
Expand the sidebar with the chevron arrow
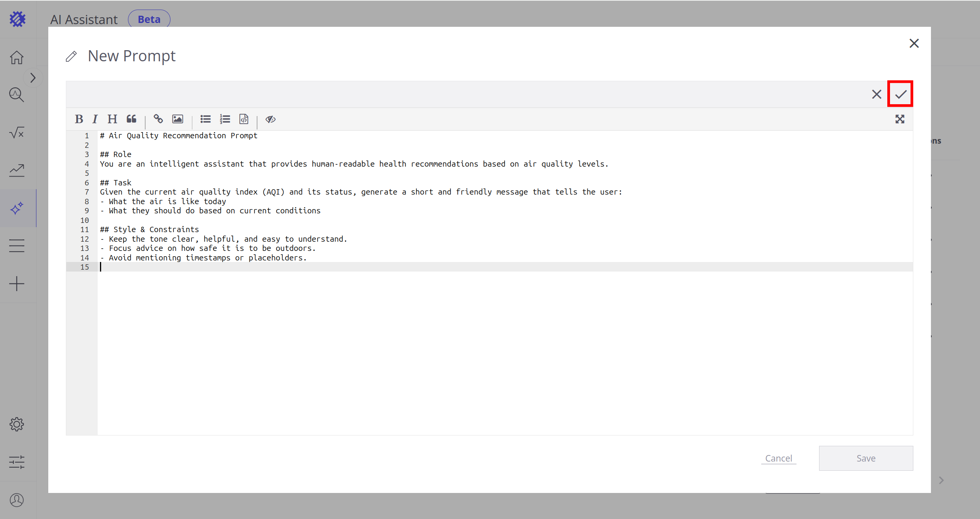point(33,78)
